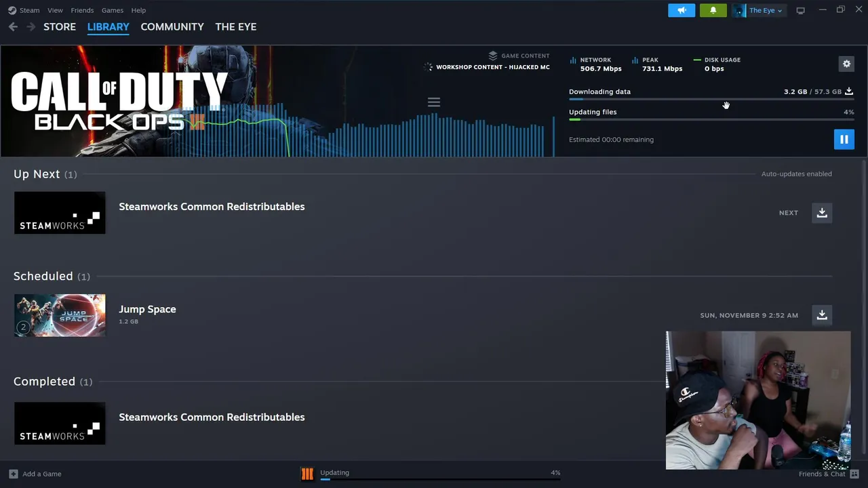
Task: Switch to COMMUNITY tab
Action: pos(172,26)
